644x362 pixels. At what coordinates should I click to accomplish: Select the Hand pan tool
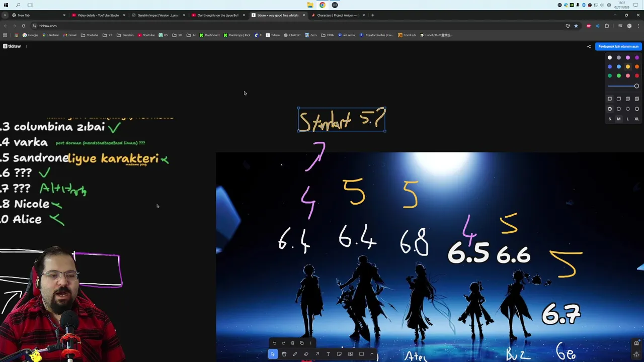(x=284, y=354)
